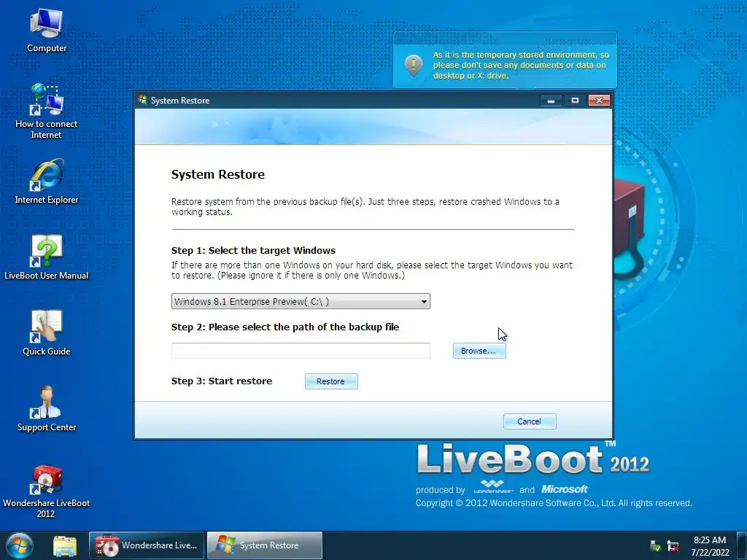Click the backup file path field

pyautogui.click(x=301, y=351)
